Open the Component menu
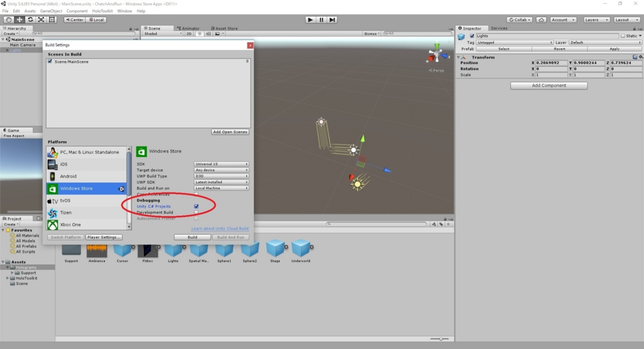Screen dimensions: 644x349 pos(77,11)
